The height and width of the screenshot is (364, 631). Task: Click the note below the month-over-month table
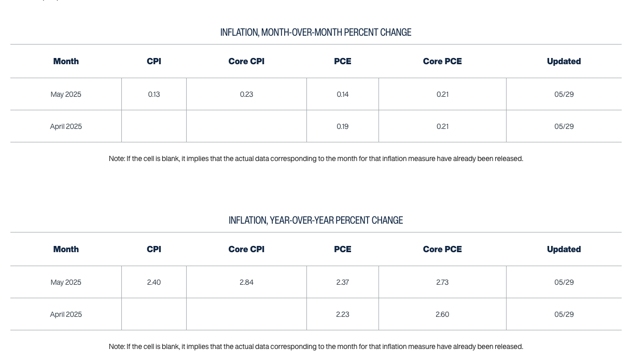[x=316, y=158]
